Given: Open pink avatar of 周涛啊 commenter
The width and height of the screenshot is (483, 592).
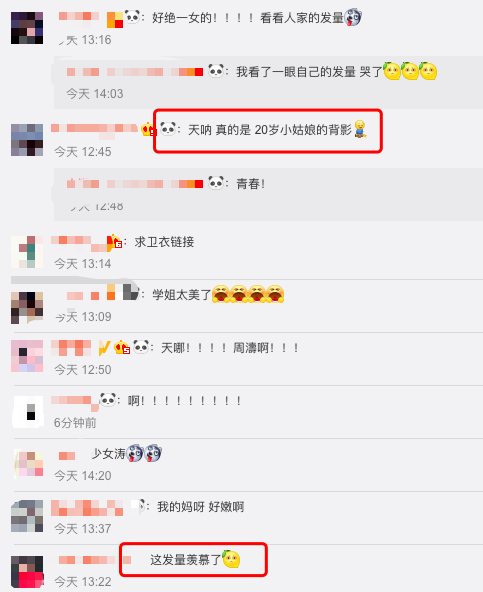Looking at the screenshot, I should (x=27, y=356).
